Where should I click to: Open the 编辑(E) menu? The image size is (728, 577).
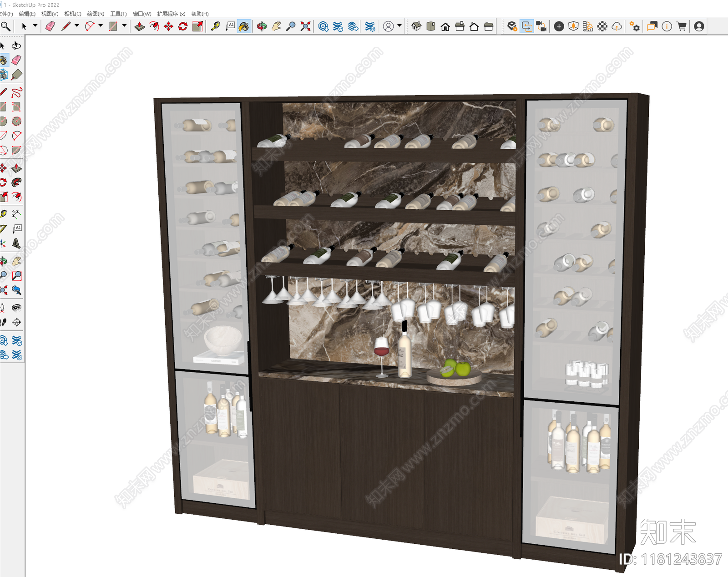coord(27,14)
